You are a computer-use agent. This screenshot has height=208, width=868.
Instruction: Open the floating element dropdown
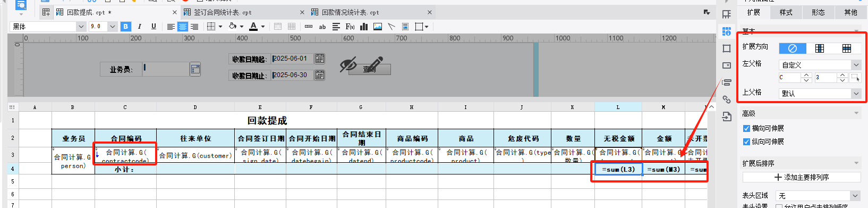(427, 27)
